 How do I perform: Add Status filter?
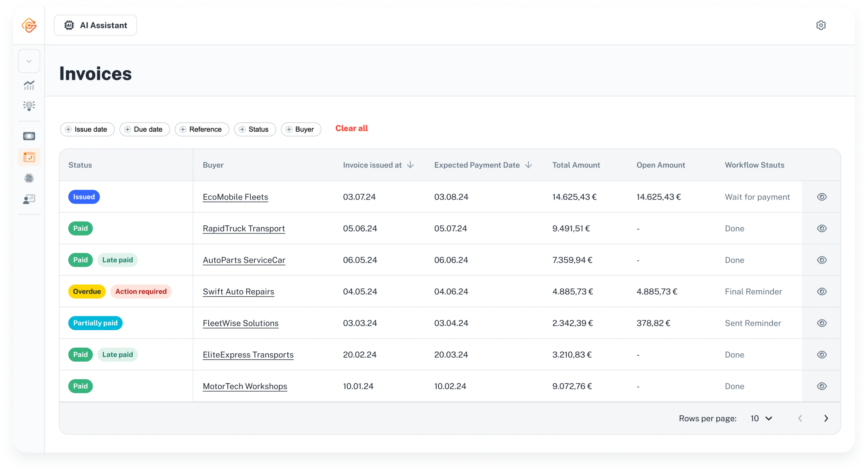255,129
